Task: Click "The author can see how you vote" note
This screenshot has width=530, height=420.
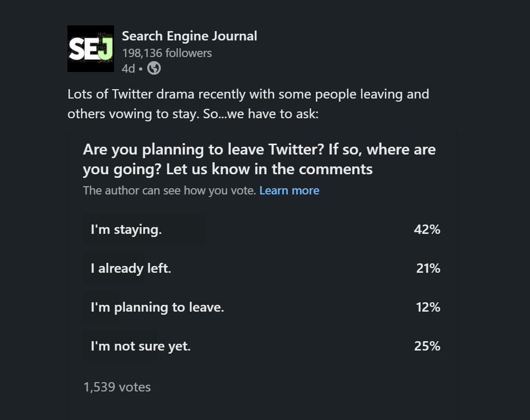Action: (169, 191)
